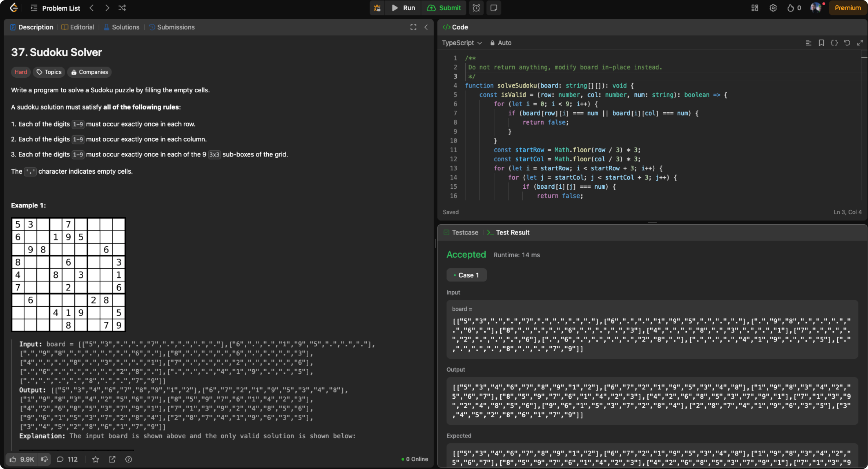
Task: Click the curly braces icon
Action: pos(834,43)
